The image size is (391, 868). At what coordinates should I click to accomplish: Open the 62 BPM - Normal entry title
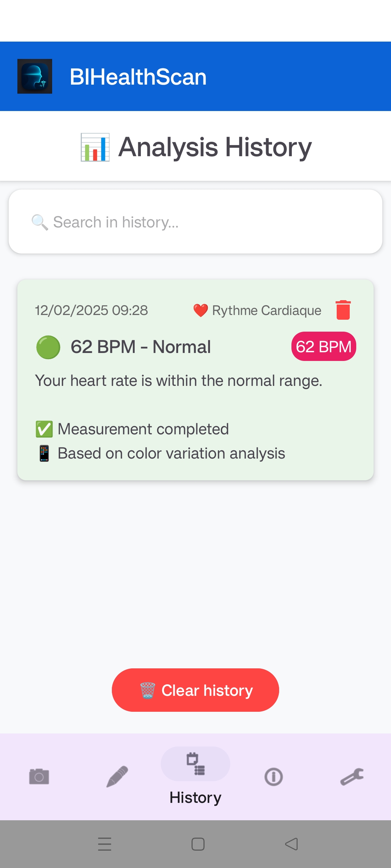(140, 347)
